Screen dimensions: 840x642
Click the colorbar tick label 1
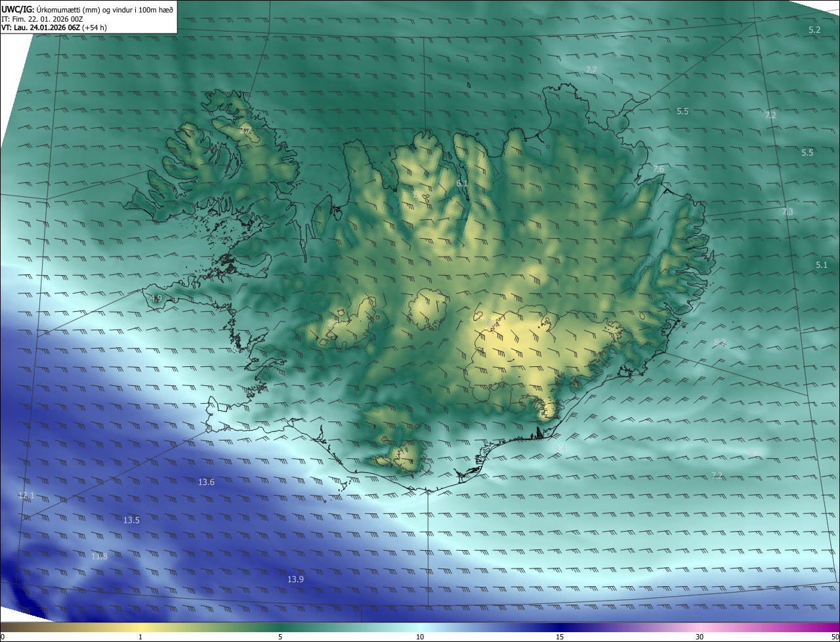pyautogui.click(x=140, y=637)
